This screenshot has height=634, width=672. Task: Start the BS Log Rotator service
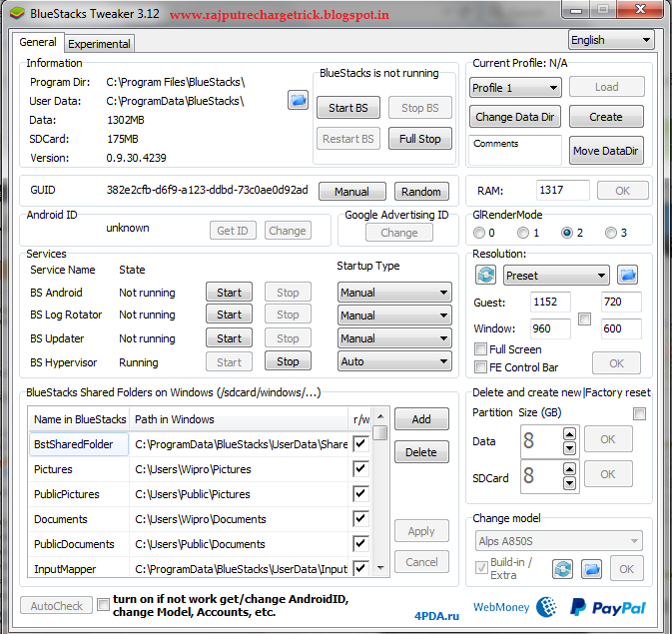229,315
